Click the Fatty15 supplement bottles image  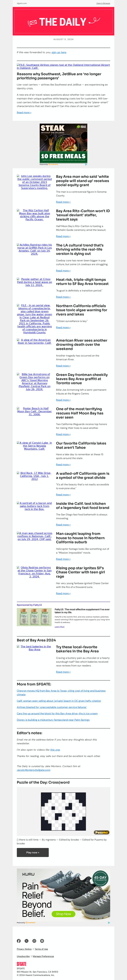(34, 617)
